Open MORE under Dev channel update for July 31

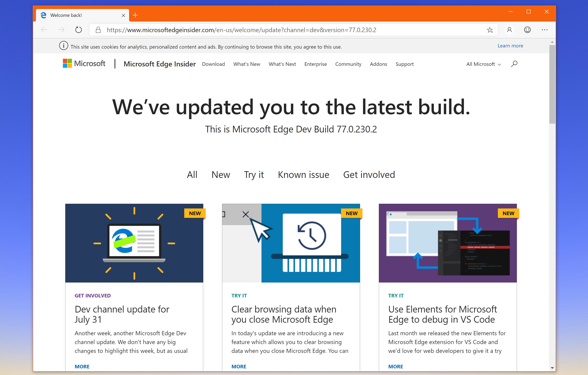(x=82, y=366)
